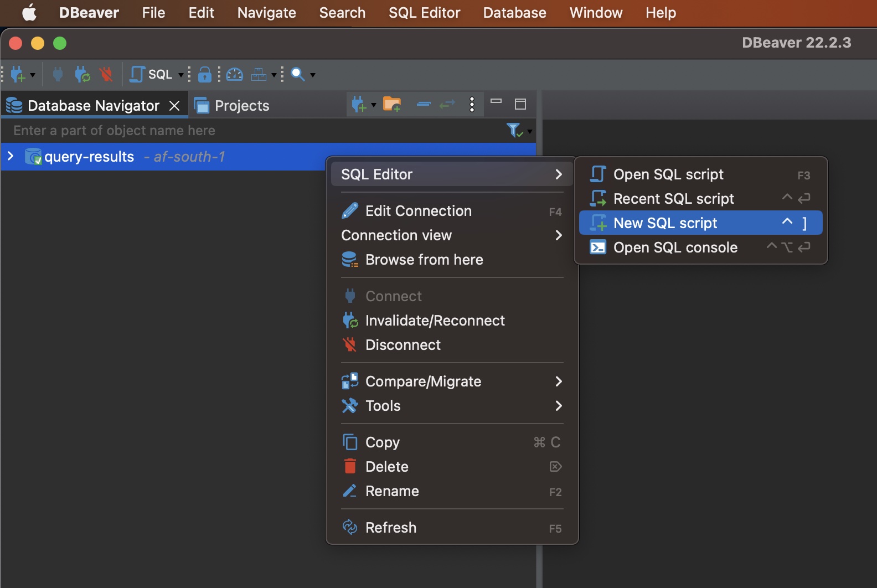Screen dimensions: 877x588
Task: Open the Compare/Migrate submenu
Action: (452, 381)
